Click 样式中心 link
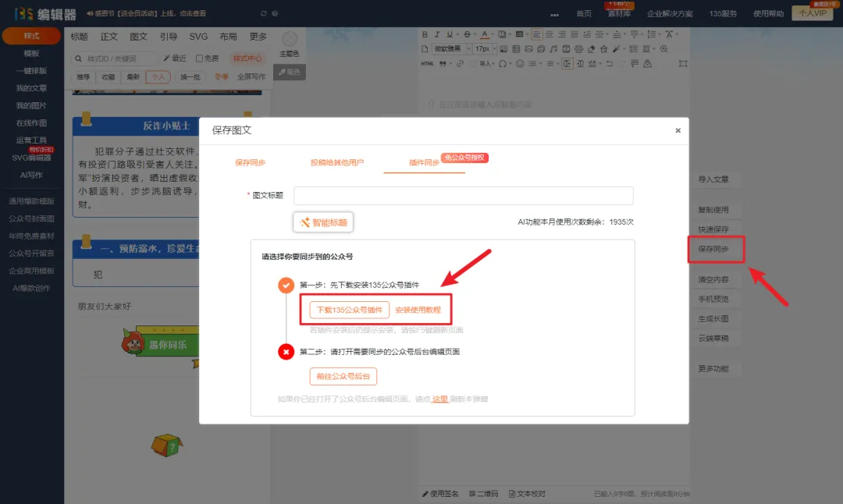The height and width of the screenshot is (504, 843). pyautogui.click(x=247, y=59)
